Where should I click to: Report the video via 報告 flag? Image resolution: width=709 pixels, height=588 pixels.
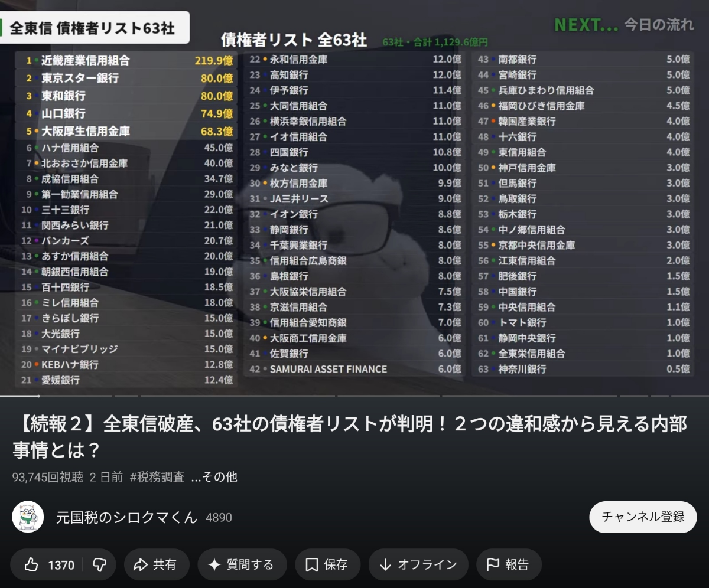[509, 565]
